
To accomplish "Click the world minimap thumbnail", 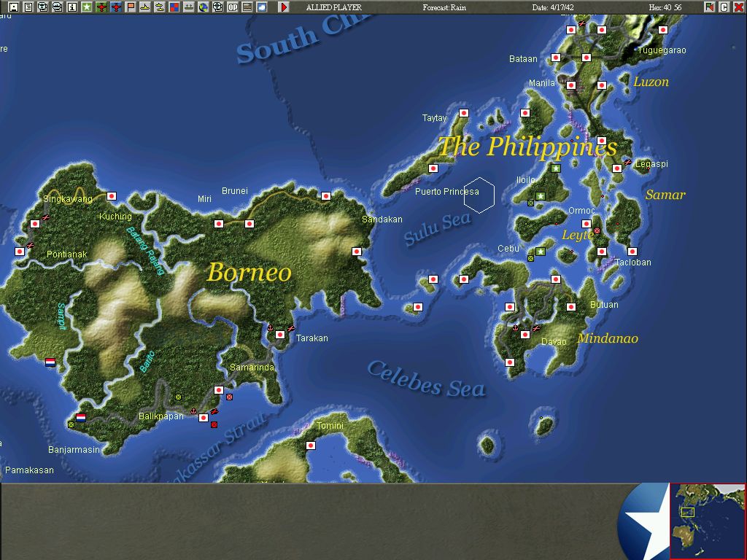I will pos(708,521).
